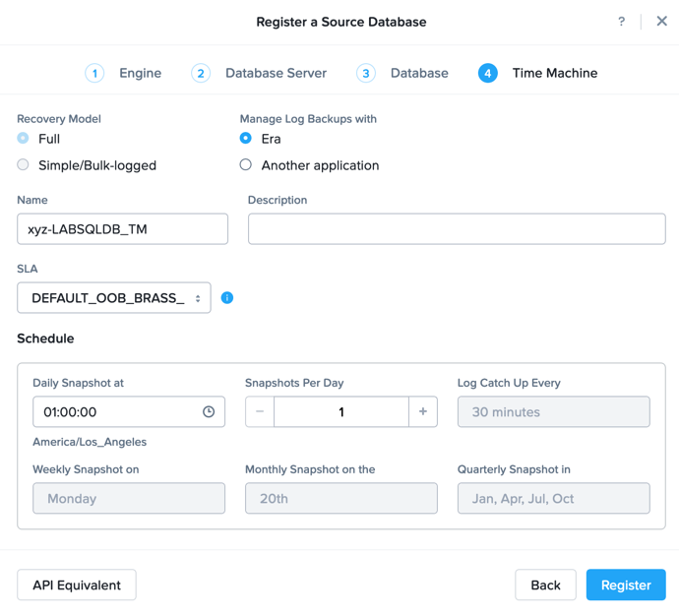Click step 1 circle icon for Engine

[94, 73]
